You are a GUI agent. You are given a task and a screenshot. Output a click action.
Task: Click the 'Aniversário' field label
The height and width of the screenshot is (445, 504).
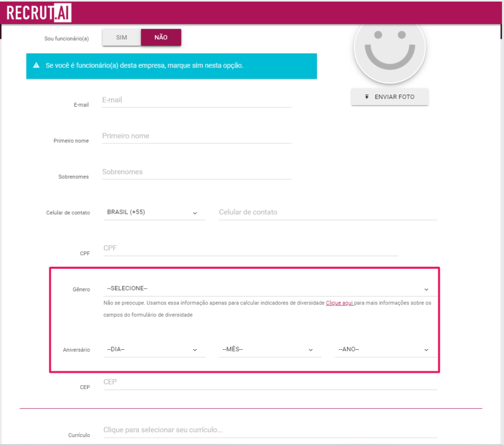coord(76,350)
